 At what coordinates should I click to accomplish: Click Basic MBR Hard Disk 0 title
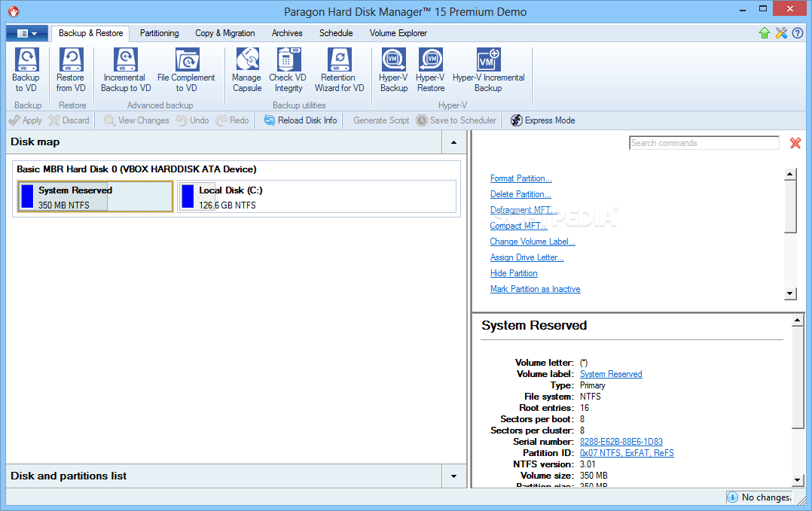pyautogui.click(x=136, y=169)
